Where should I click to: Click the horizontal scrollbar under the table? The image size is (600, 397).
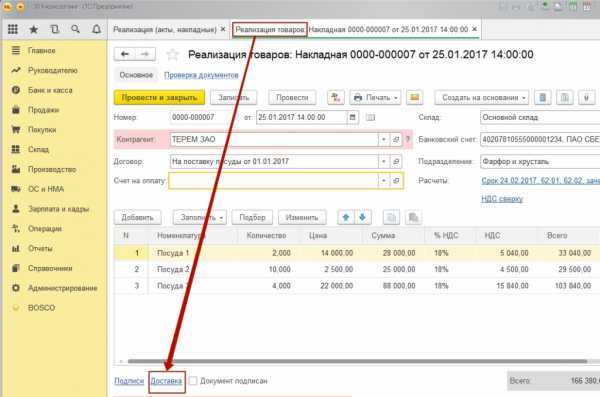357,361
